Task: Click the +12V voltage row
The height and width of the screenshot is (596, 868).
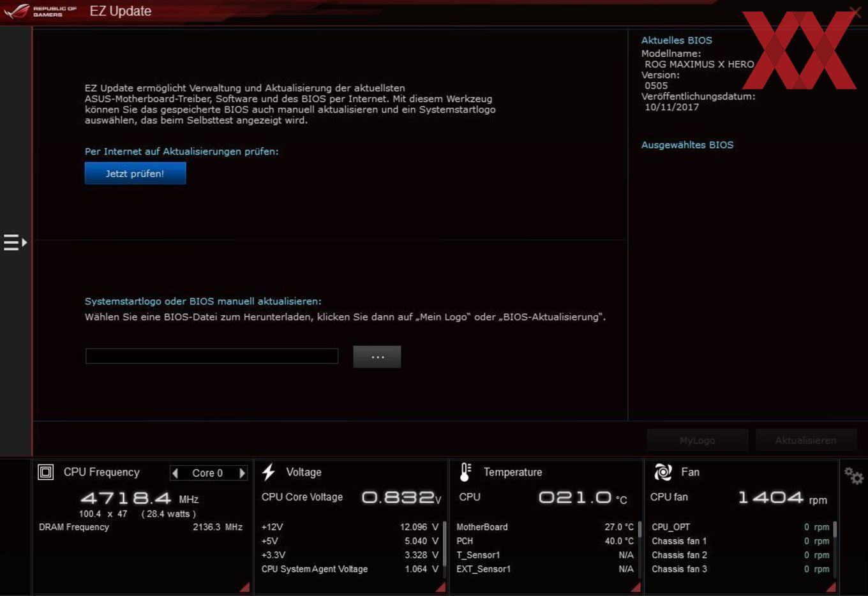Action: [x=350, y=527]
